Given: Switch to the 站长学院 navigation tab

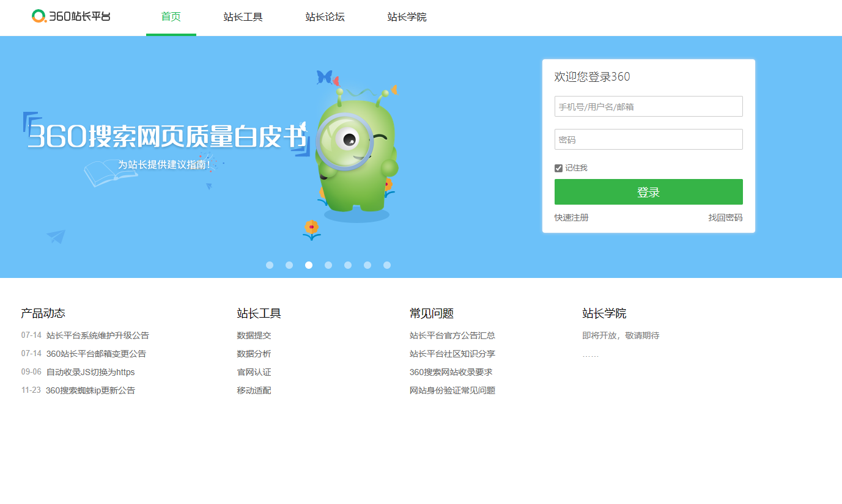Looking at the screenshot, I should coord(407,17).
